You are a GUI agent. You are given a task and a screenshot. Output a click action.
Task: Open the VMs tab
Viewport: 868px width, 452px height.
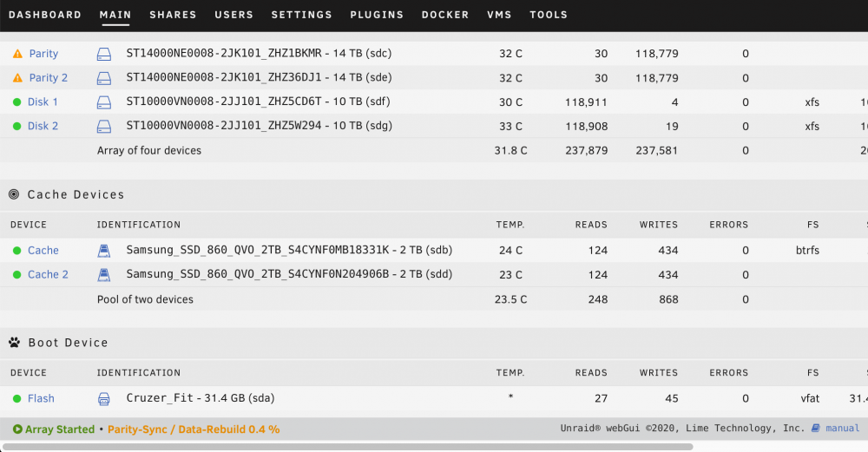click(x=499, y=15)
